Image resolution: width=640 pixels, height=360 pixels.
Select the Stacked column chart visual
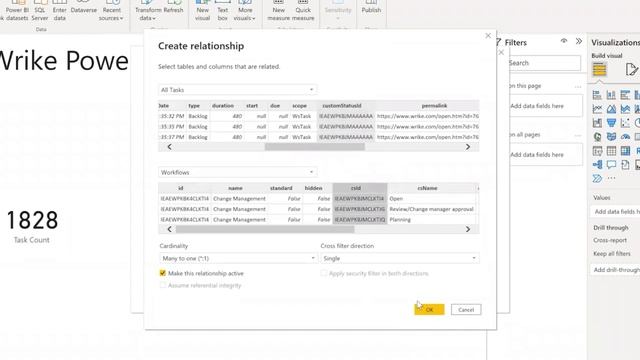point(611,96)
